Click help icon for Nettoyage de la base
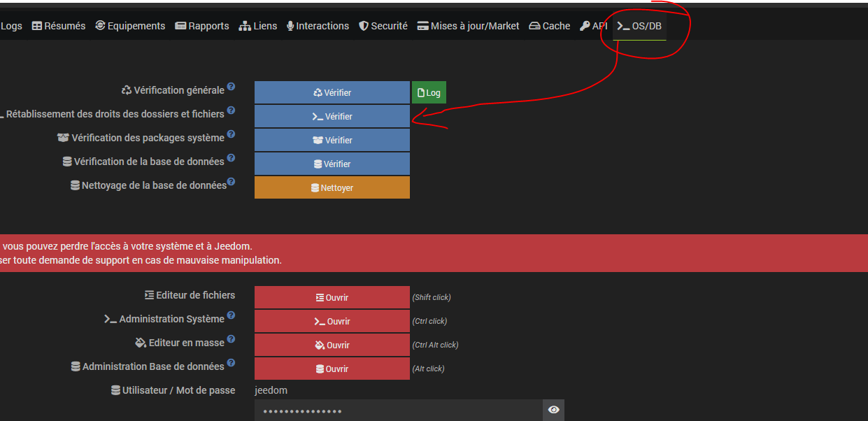Viewport: 868px width, 421px height. (231, 182)
